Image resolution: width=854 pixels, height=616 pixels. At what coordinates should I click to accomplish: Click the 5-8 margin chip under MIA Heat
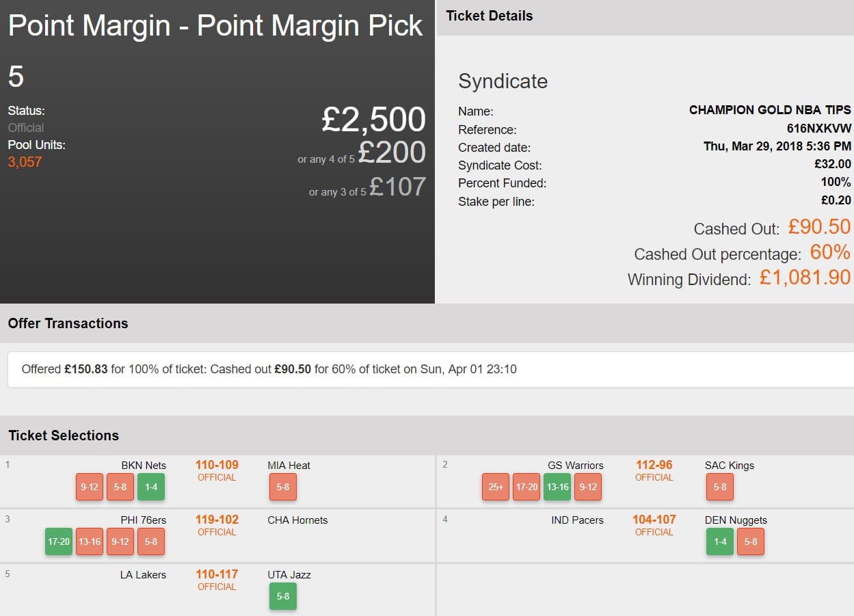[x=283, y=487]
